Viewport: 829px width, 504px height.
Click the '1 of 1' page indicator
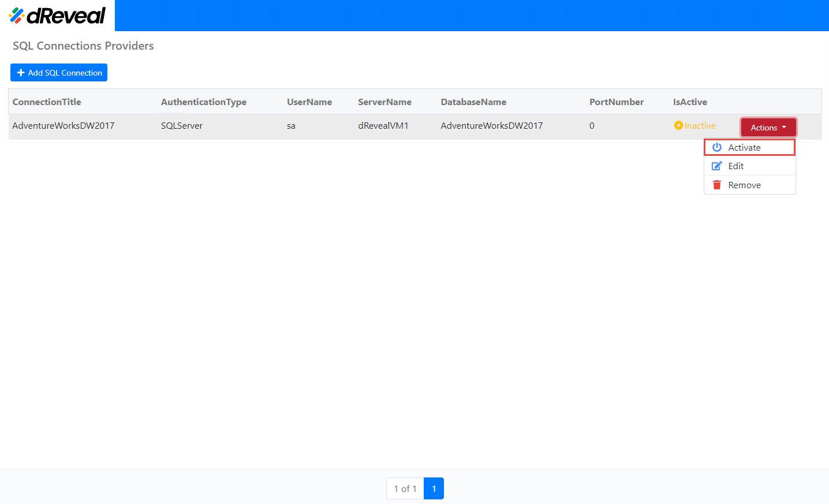[x=404, y=488]
